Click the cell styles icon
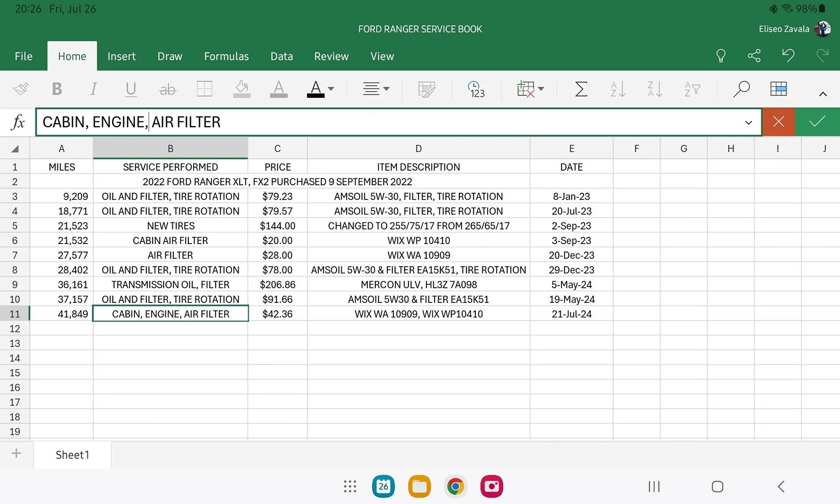840x504 pixels. coord(427,89)
